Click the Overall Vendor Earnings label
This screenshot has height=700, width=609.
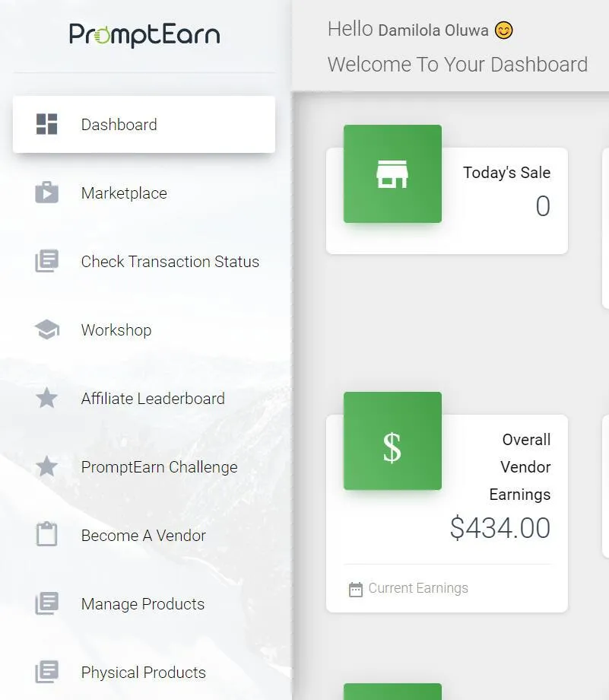pos(520,467)
